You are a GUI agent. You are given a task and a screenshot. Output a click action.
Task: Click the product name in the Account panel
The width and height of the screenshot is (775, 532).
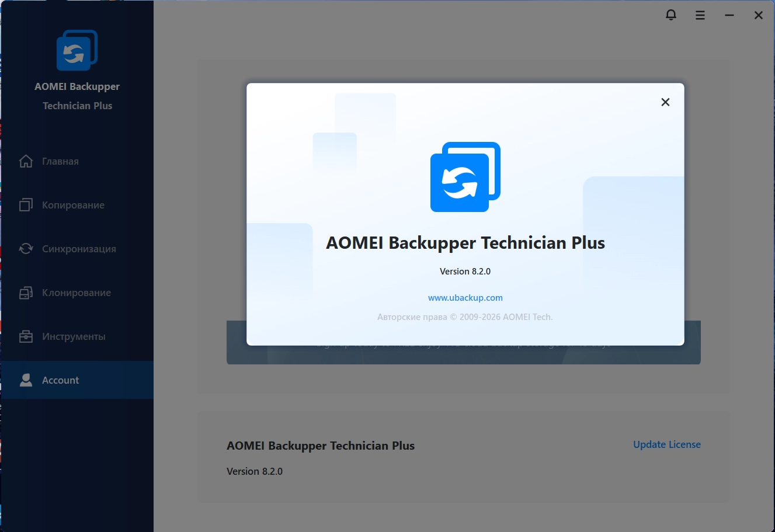click(x=321, y=446)
